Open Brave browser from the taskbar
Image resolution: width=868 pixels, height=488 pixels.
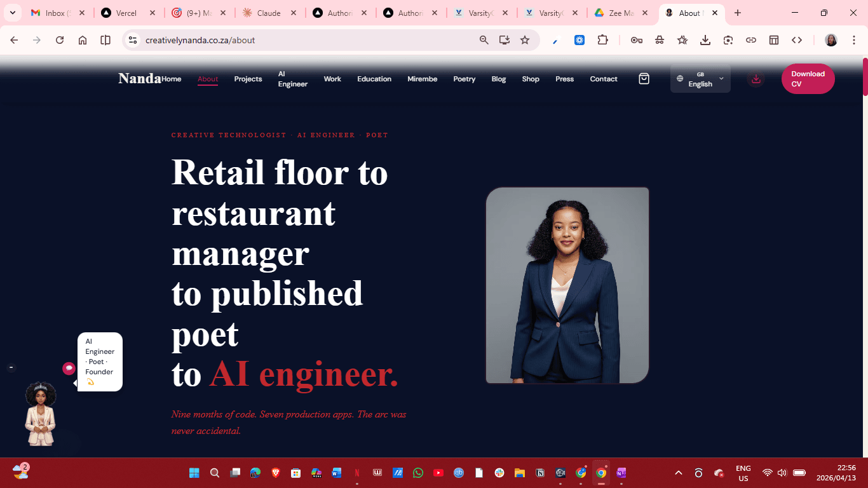tap(275, 473)
